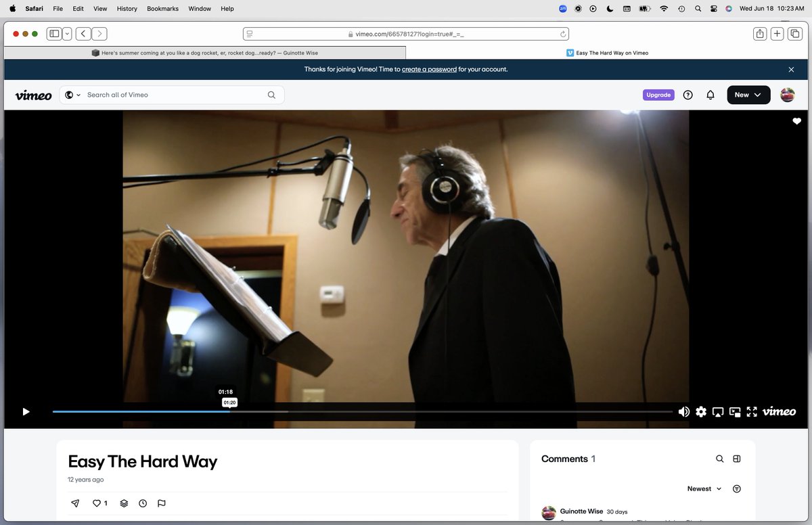Share the video with the paper plane icon
812x525 pixels.
tap(75, 503)
